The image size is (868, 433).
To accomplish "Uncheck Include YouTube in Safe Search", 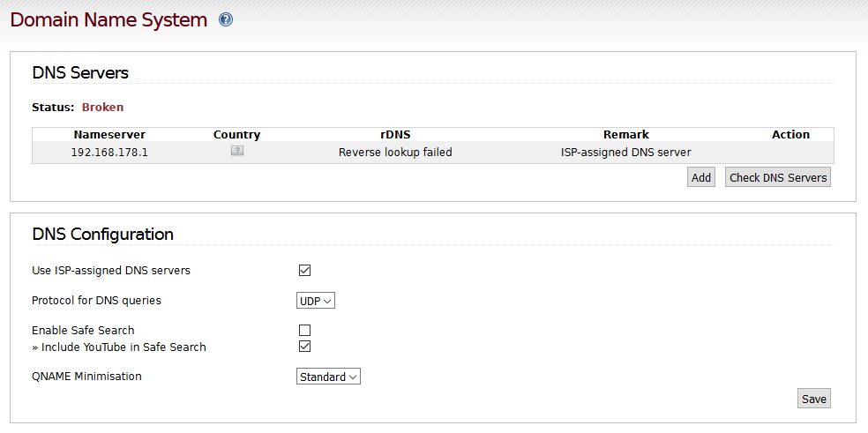I will pos(304,347).
